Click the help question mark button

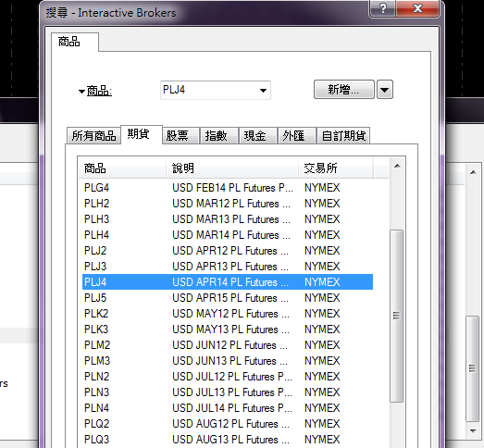pyautogui.click(x=383, y=8)
